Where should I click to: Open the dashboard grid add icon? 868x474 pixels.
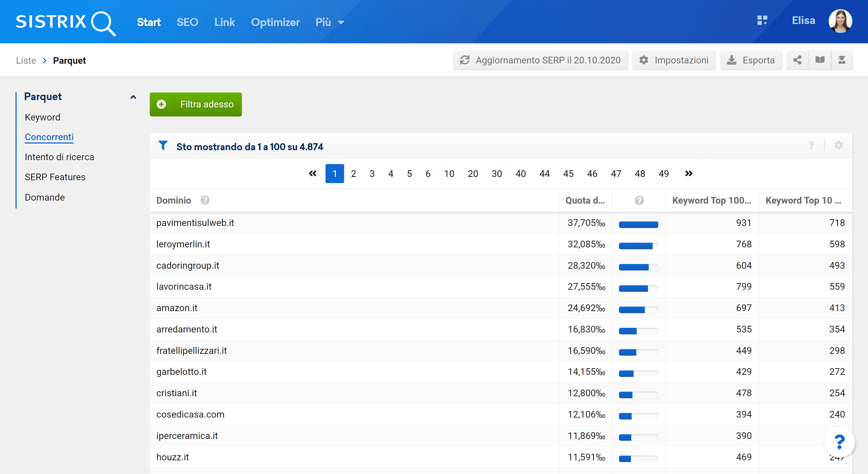tap(762, 21)
